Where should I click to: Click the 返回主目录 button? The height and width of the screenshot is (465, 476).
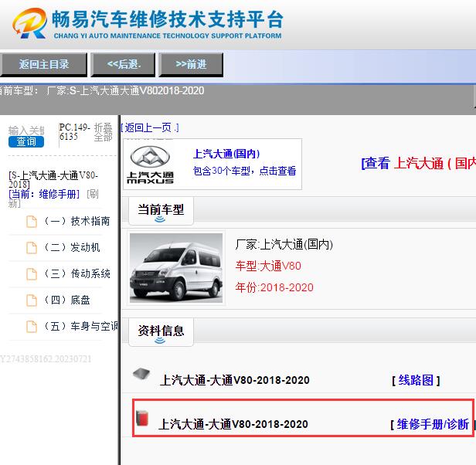43,64
